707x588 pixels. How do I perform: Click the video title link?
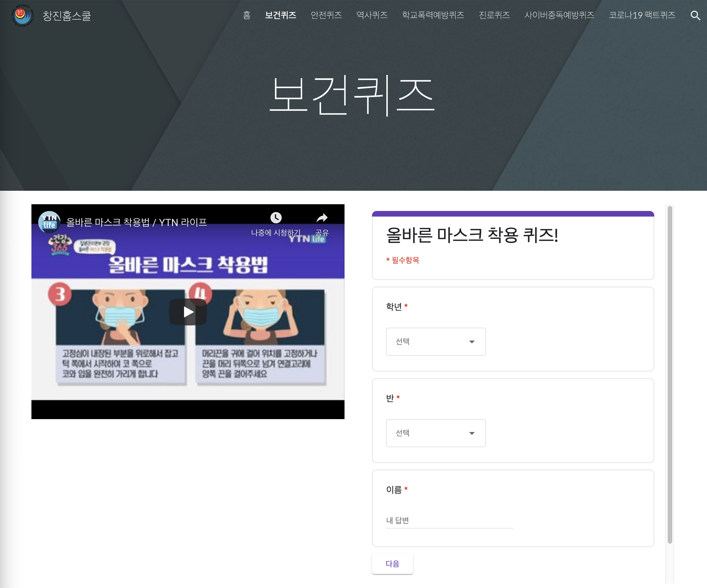136,222
